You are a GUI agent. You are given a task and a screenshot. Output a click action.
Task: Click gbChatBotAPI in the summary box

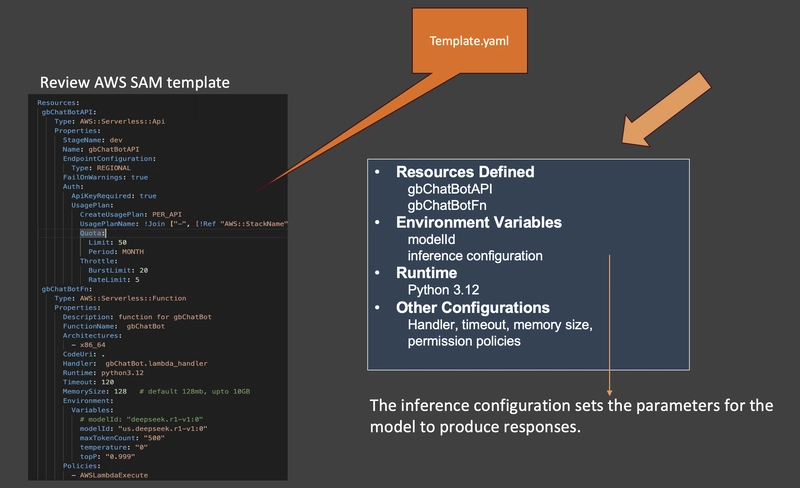(449, 189)
